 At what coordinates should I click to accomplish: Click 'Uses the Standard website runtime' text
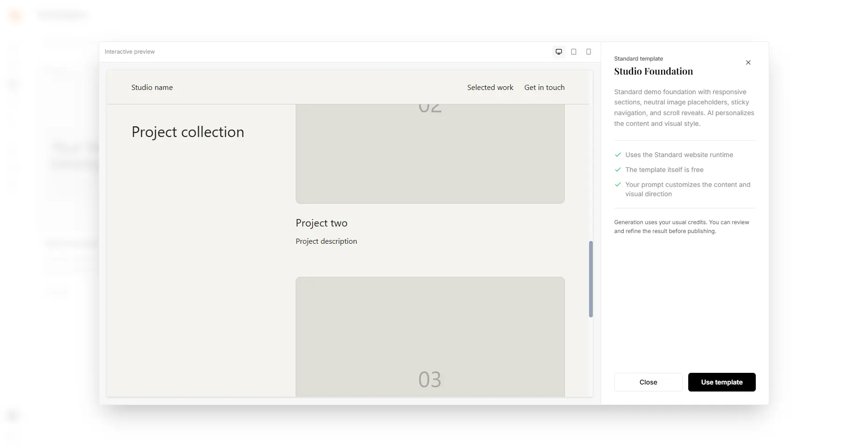[679, 155]
